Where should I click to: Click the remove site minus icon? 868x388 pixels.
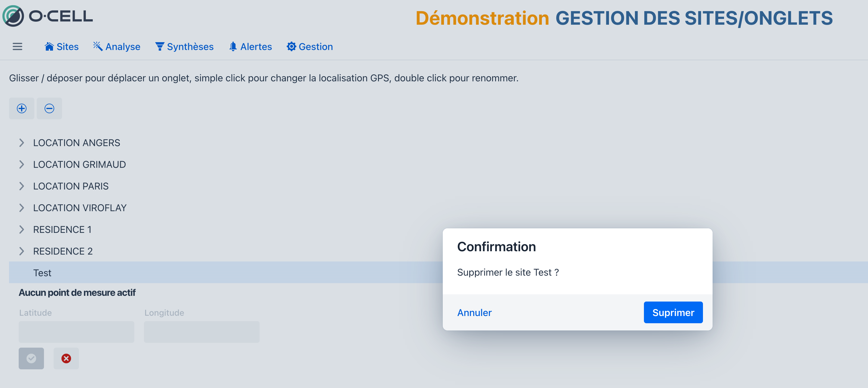pos(49,108)
